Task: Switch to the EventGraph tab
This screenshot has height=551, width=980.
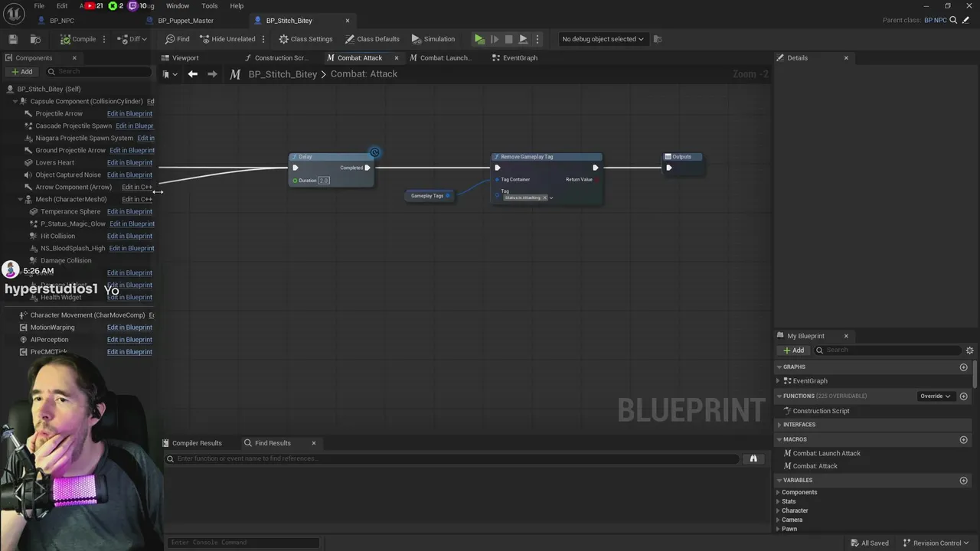Action: click(520, 58)
